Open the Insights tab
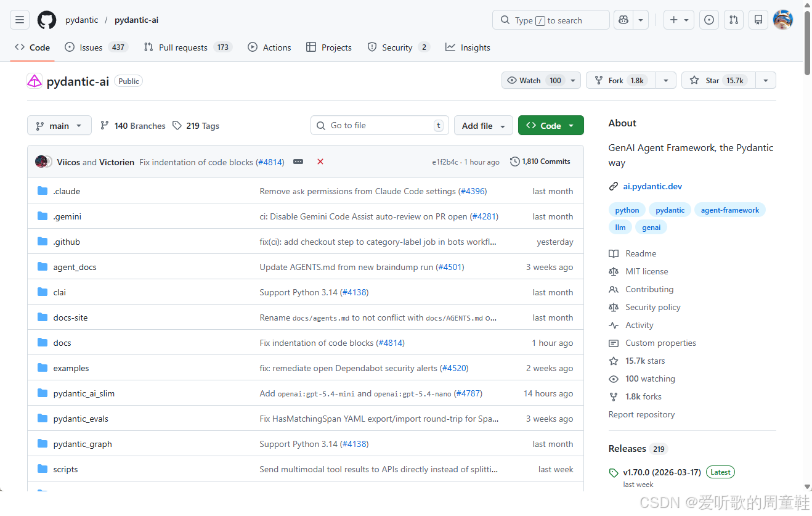 click(x=468, y=47)
